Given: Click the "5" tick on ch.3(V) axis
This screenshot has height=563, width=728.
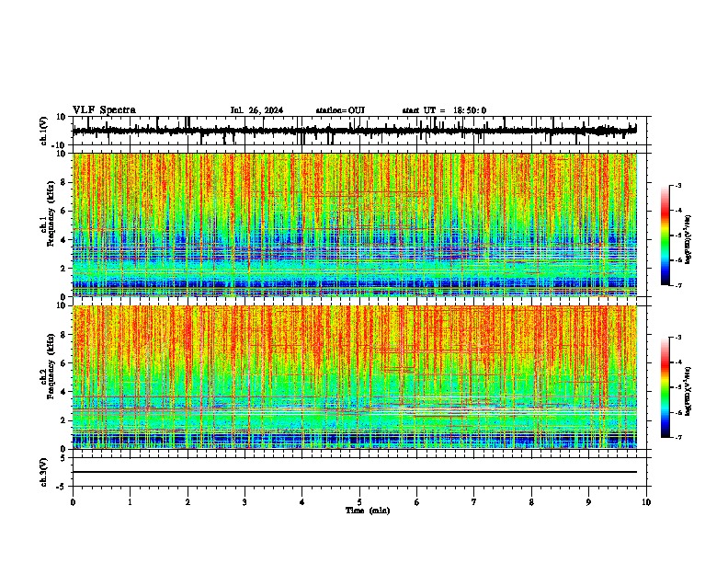Looking at the screenshot, I should [x=63, y=457].
